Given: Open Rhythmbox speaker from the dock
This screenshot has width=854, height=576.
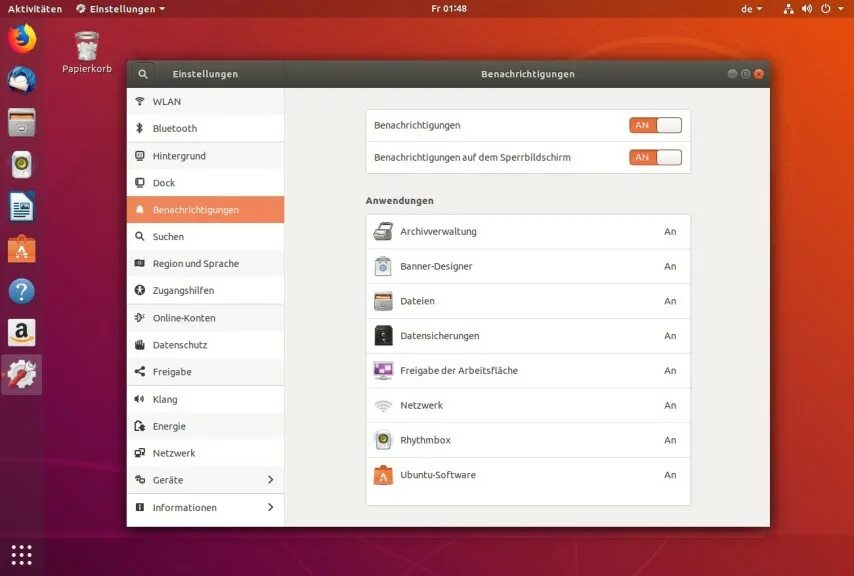Looking at the screenshot, I should [22, 164].
